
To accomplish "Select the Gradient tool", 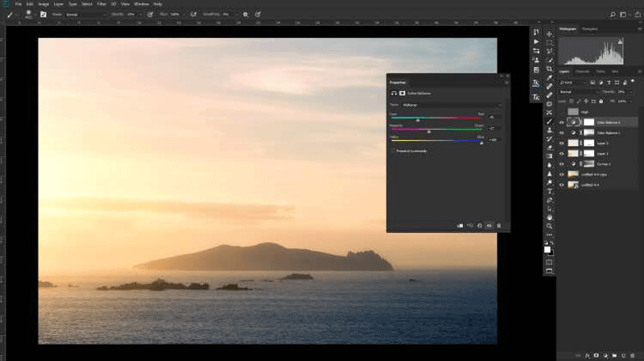I will click(x=549, y=156).
